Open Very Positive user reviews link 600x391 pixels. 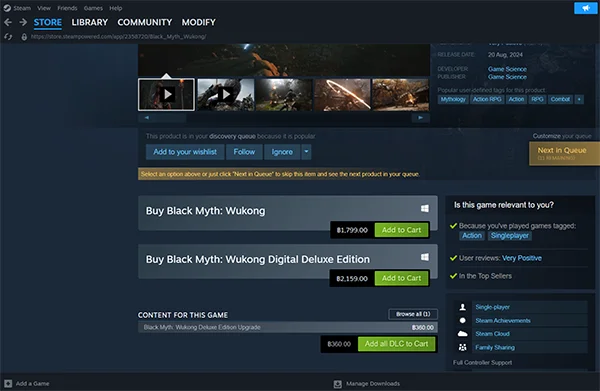point(522,258)
